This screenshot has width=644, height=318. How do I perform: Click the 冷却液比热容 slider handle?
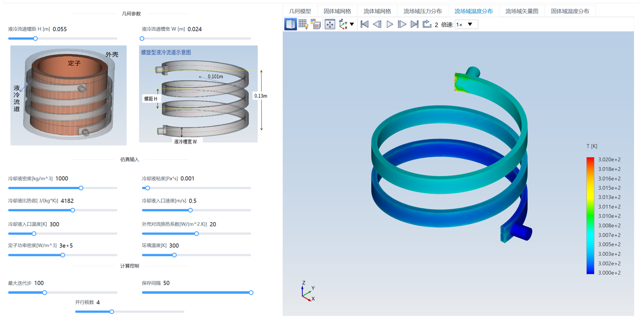[73, 210]
